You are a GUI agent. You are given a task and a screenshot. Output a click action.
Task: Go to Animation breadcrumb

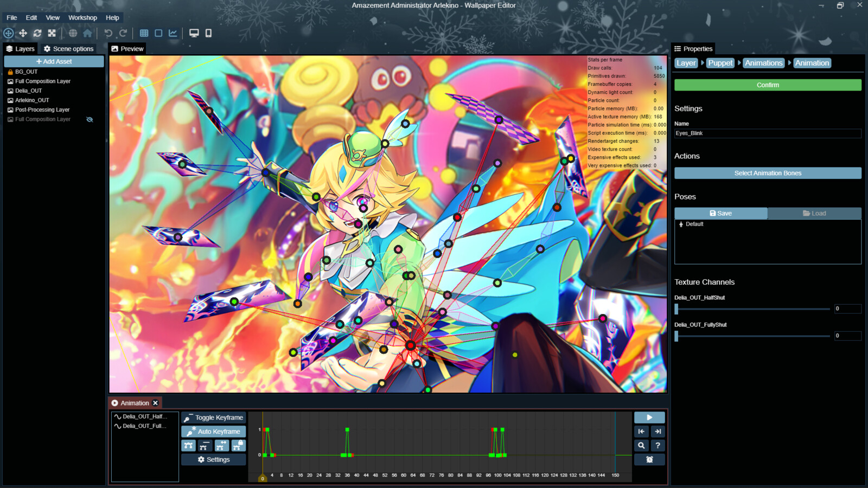(x=812, y=63)
